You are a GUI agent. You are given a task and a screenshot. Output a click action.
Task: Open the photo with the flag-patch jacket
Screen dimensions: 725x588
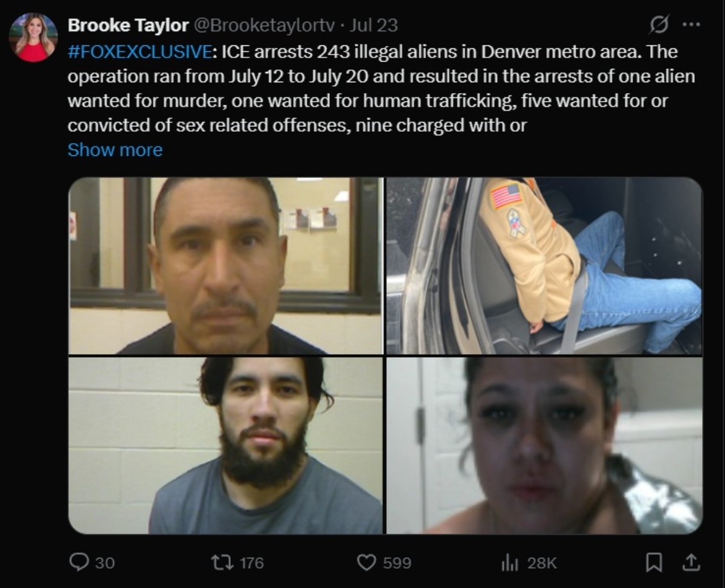coord(544,266)
